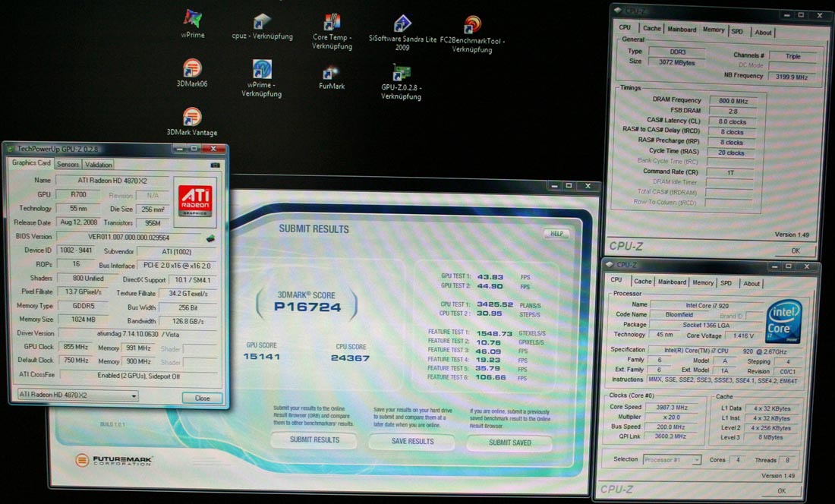
Task: Click the GPU-Z title bar icon
Action: click(x=10, y=149)
